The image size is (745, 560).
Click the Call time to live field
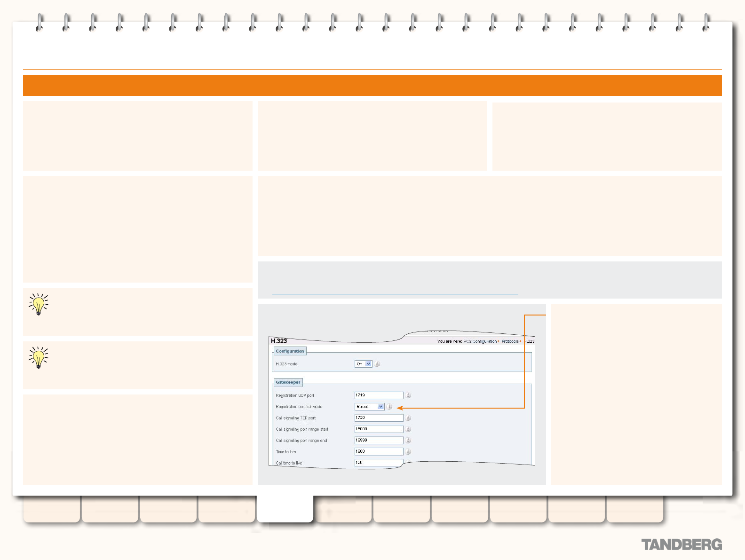pos(379,463)
